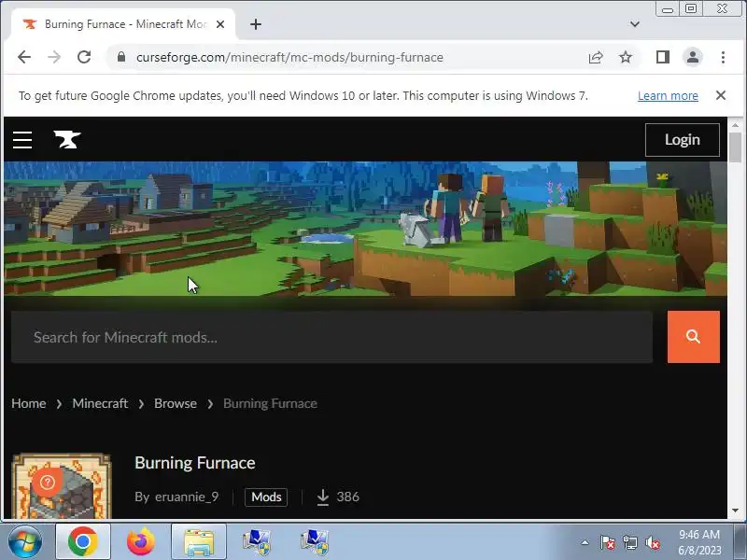Open the Browse breadcrumb link
747x560 pixels.
click(x=176, y=403)
